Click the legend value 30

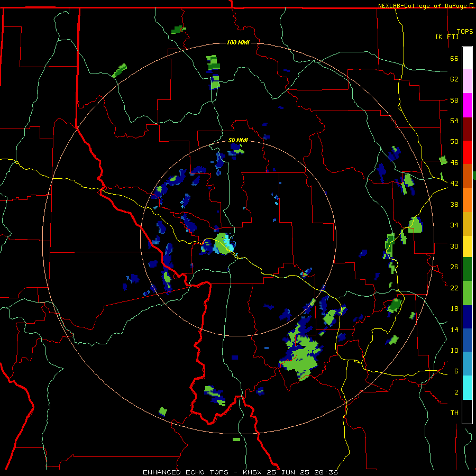454,246
